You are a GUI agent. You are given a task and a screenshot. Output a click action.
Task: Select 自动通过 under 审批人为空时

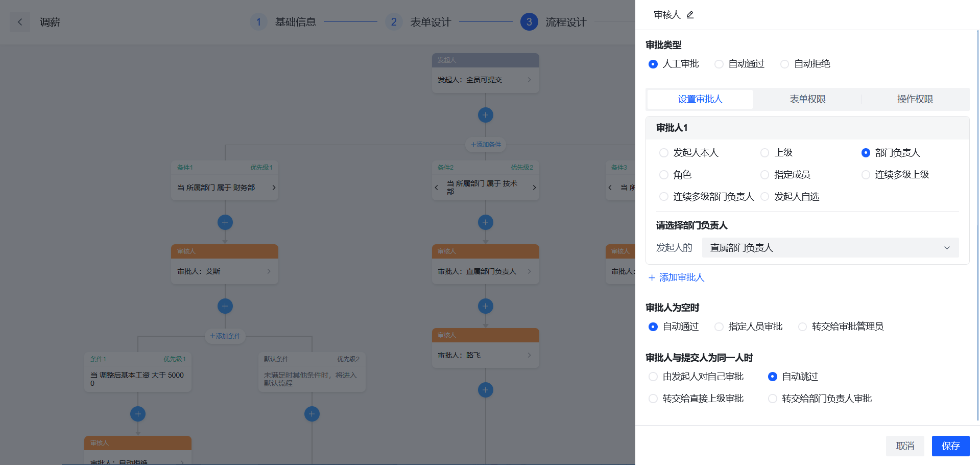pyautogui.click(x=673, y=327)
